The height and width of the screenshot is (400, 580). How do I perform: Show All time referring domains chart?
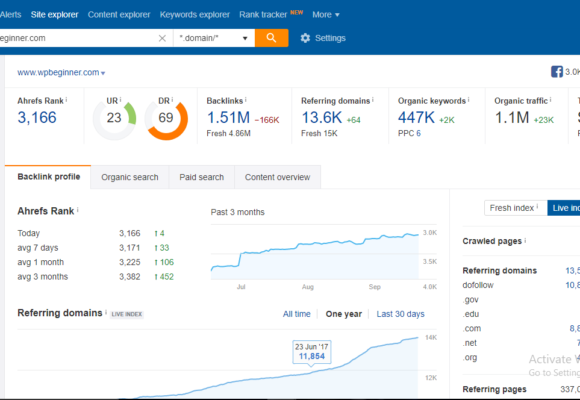point(297,314)
